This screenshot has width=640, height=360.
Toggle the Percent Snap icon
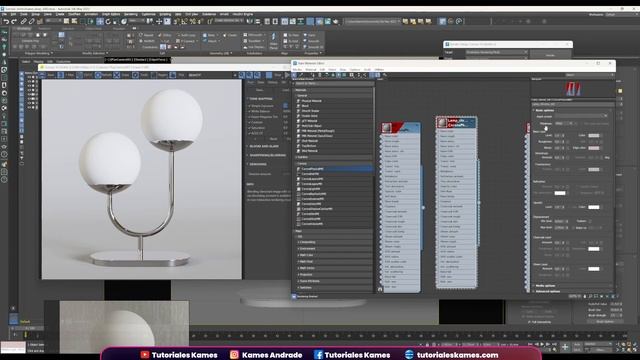[192, 21]
